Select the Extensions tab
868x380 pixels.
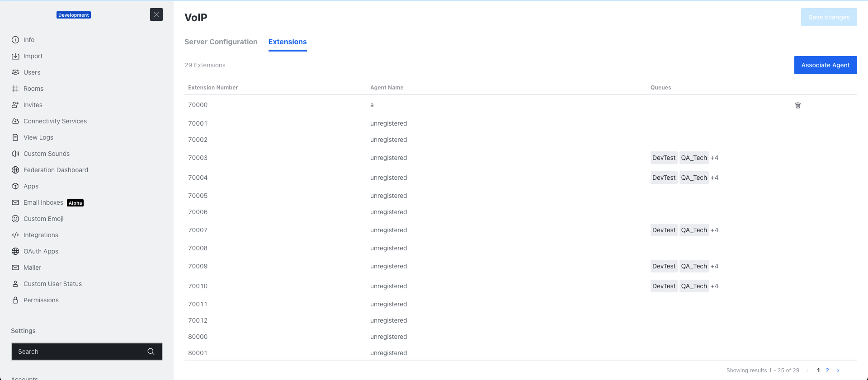click(288, 42)
